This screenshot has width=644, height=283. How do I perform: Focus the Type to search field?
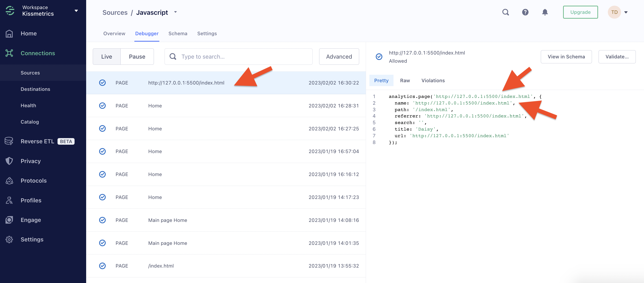point(245,57)
